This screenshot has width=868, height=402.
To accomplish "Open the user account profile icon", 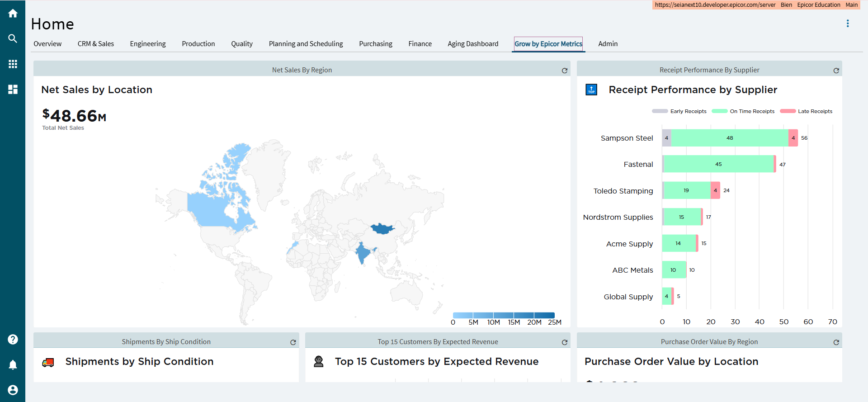I will (x=13, y=390).
